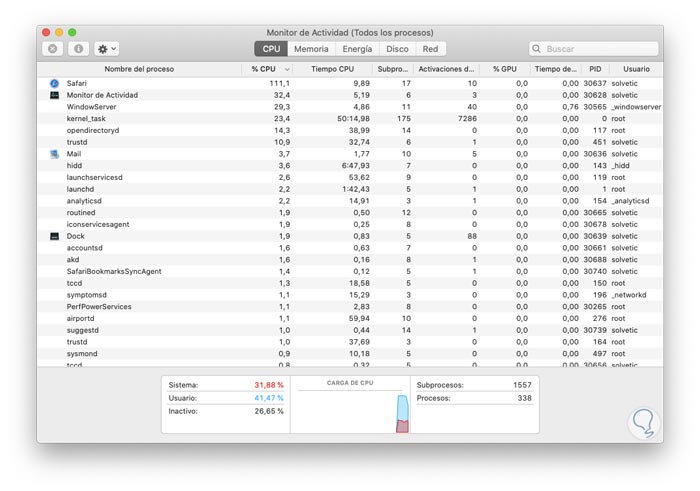Switch to the Memoria tab

[311, 49]
